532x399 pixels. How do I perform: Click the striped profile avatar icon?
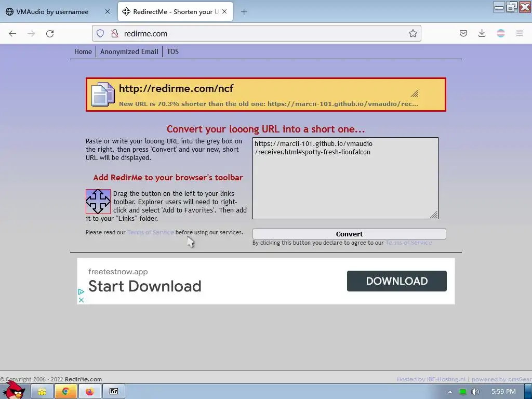tap(500, 33)
